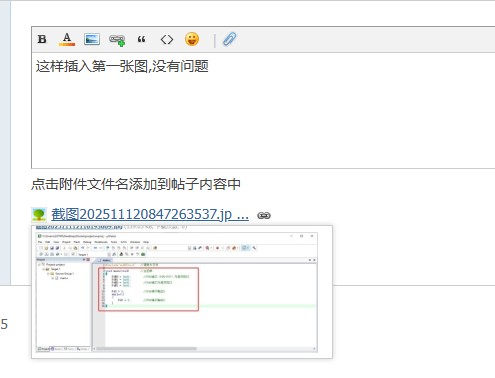Open the emoji smiley picker
This screenshot has height=378, width=495.
click(192, 39)
